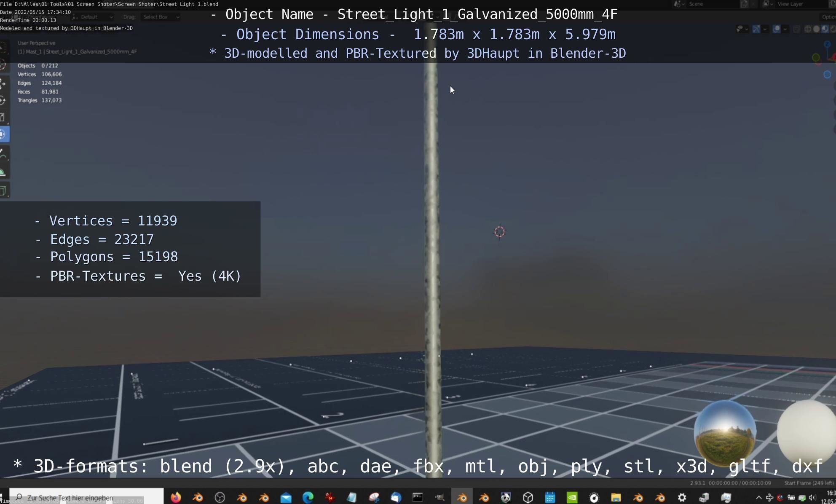Click the Faces 81,981 statistic
This screenshot has width=836, height=504.
pyautogui.click(x=38, y=91)
